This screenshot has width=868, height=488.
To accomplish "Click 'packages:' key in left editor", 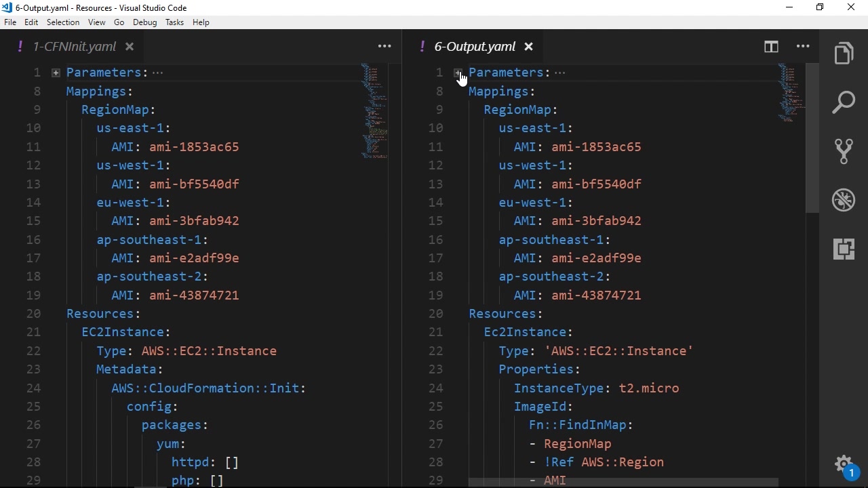I will click(175, 425).
